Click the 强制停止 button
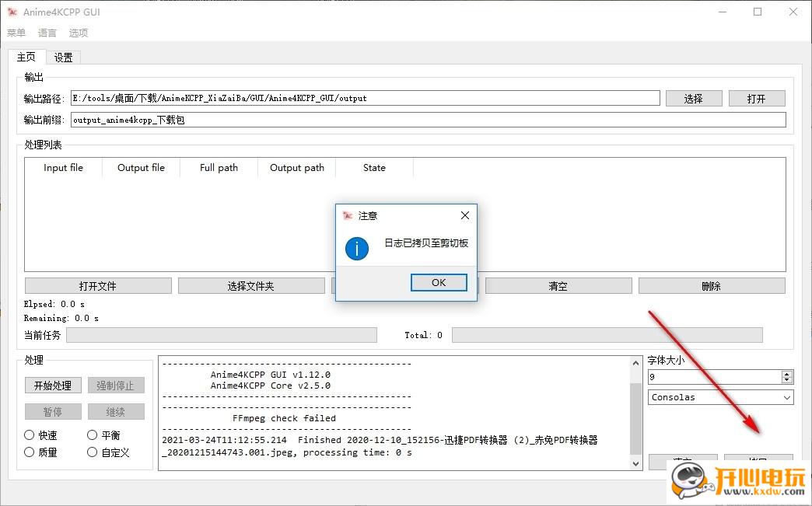Viewport: 812px width, 506px height. coord(115,386)
